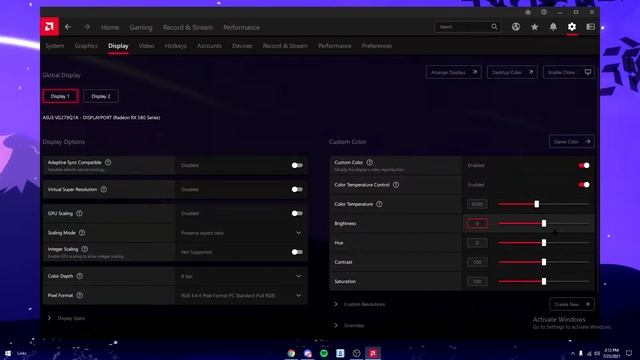Screen dimensions: 640x360
Task: Click the bug report icon in title bar
Action: click(528, 12)
